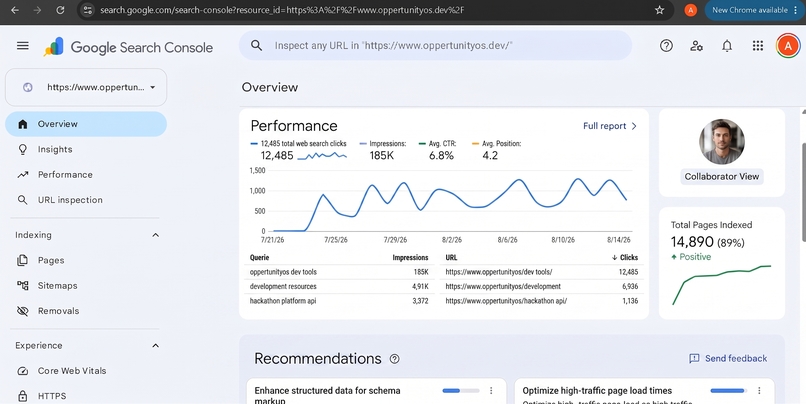Go back using browser back arrow
Viewport: 806px width, 404px height.
point(15,10)
